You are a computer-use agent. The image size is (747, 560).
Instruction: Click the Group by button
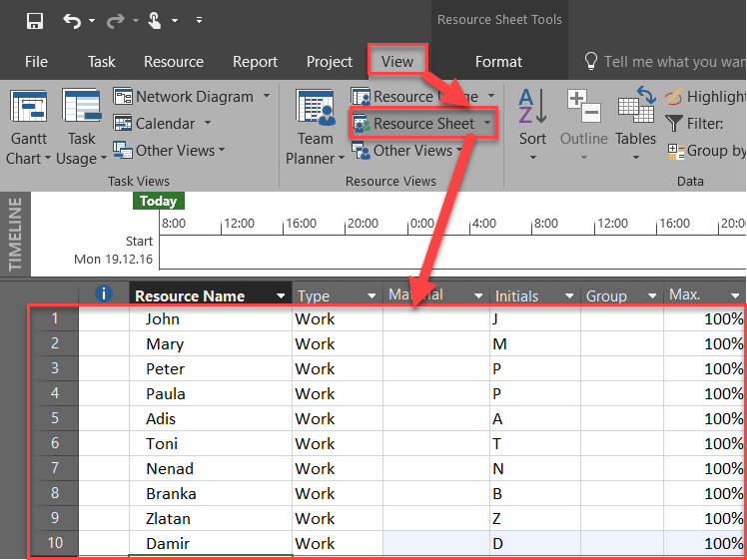pyautogui.click(x=705, y=151)
